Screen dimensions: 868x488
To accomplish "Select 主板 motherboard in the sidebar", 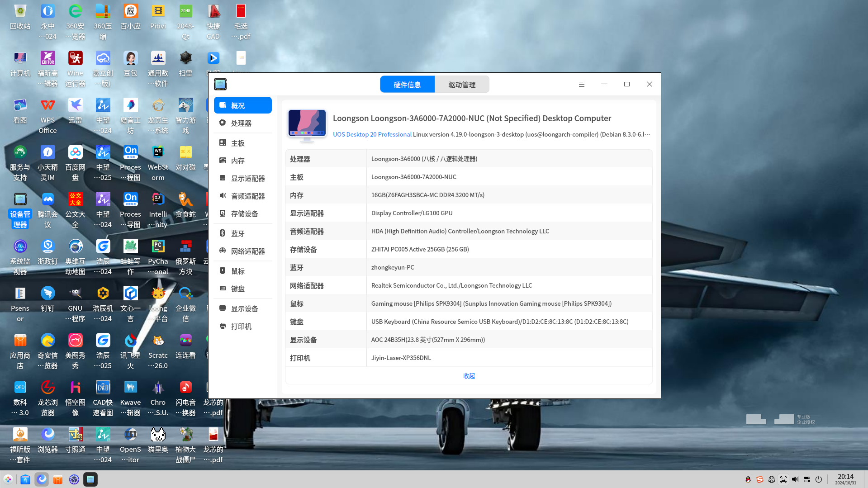I will point(238,143).
